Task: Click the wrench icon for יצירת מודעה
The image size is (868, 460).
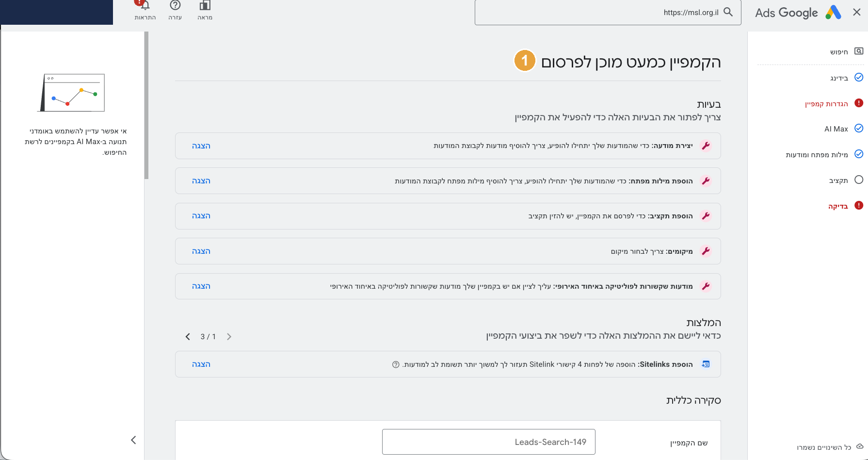Action: (706, 146)
